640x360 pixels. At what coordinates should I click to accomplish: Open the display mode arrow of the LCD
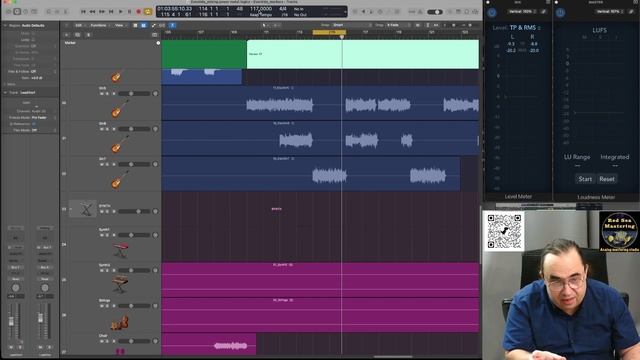tap(345, 11)
